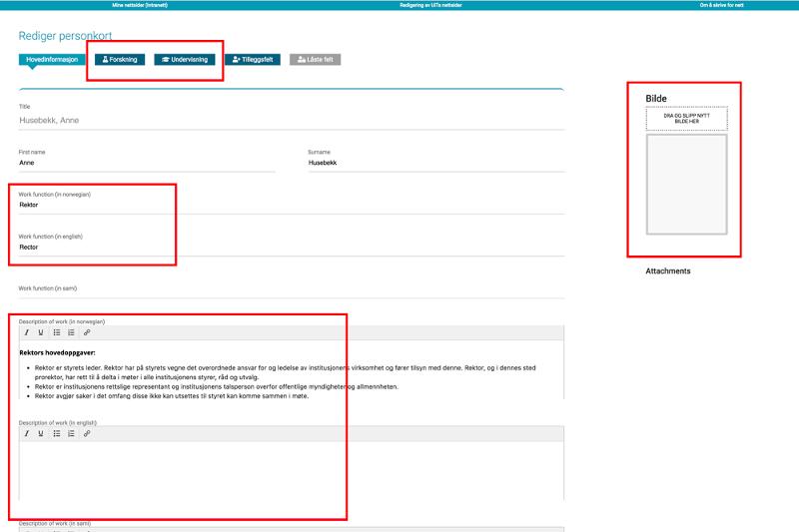Screen dimensions: 799x532
Task: Select the Tilleggsfelt tab
Action: pyautogui.click(x=252, y=60)
